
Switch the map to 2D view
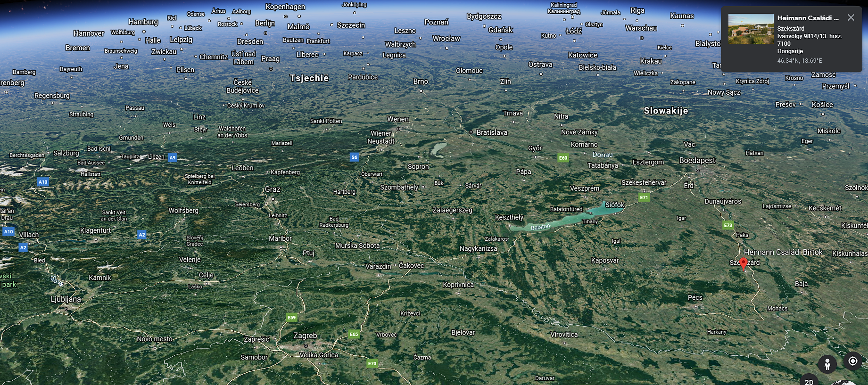[809, 381]
